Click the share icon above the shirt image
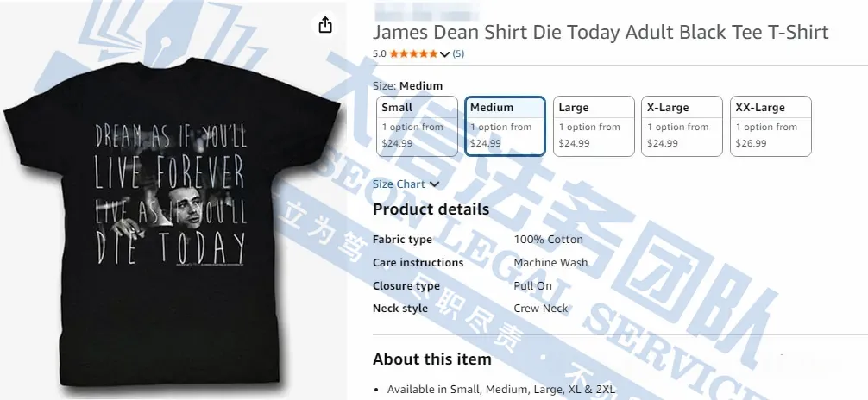Image resolution: width=868 pixels, height=400 pixels. (325, 25)
